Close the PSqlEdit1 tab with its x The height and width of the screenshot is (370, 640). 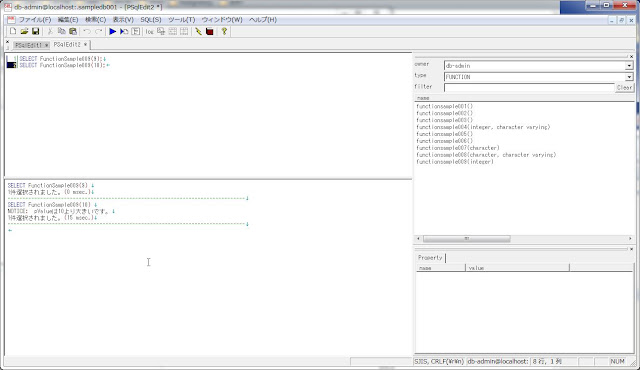coord(46,45)
